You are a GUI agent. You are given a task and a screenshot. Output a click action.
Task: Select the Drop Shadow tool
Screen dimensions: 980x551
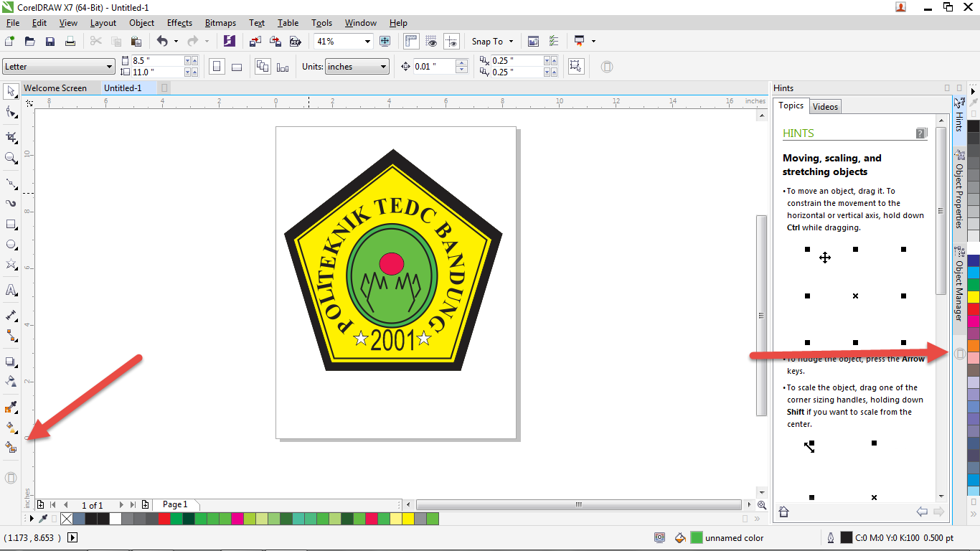coord(11,362)
